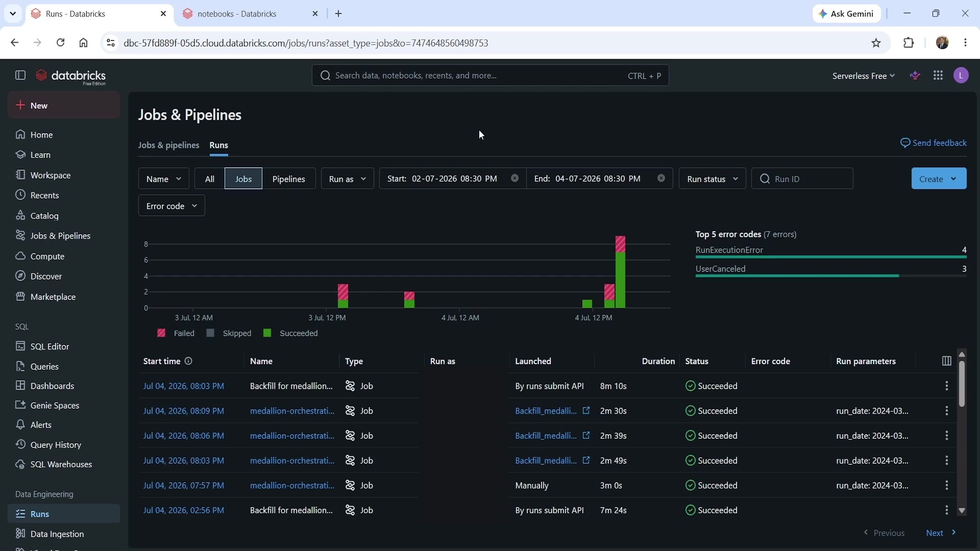The image size is (980, 551).
Task: Open Query History from the sidebar
Action: pos(64,445)
